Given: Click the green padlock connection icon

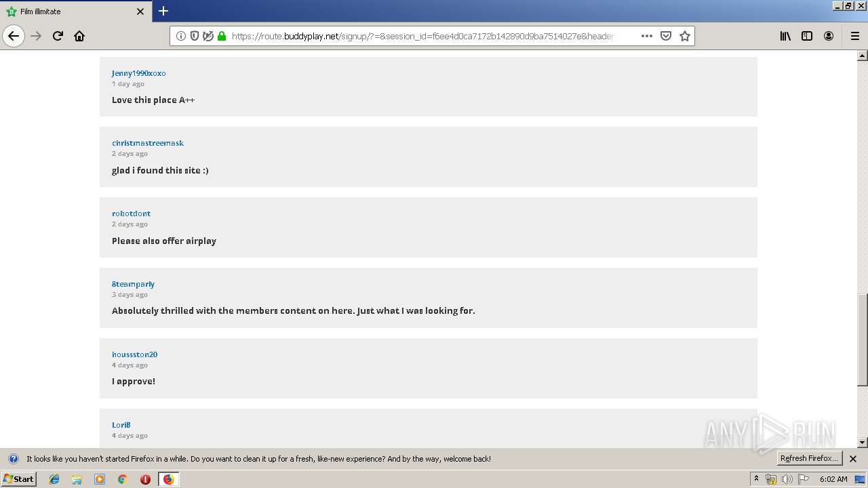Looking at the screenshot, I should pyautogui.click(x=222, y=36).
